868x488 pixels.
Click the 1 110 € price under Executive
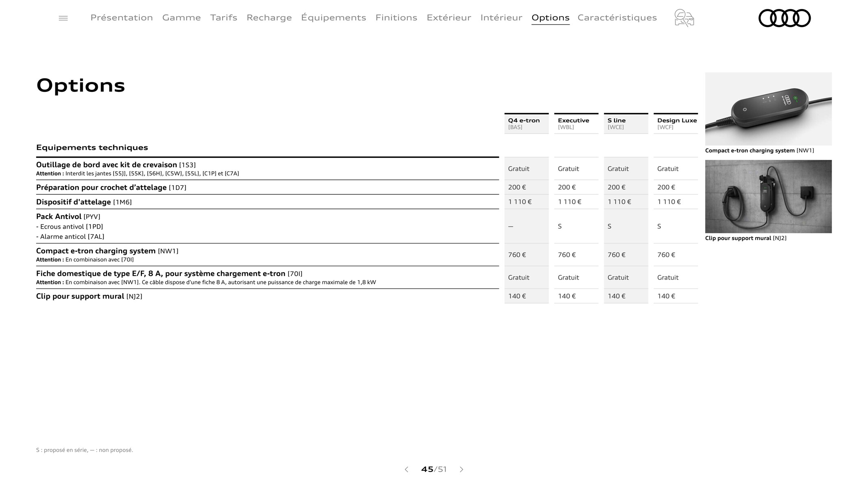coord(570,202)
